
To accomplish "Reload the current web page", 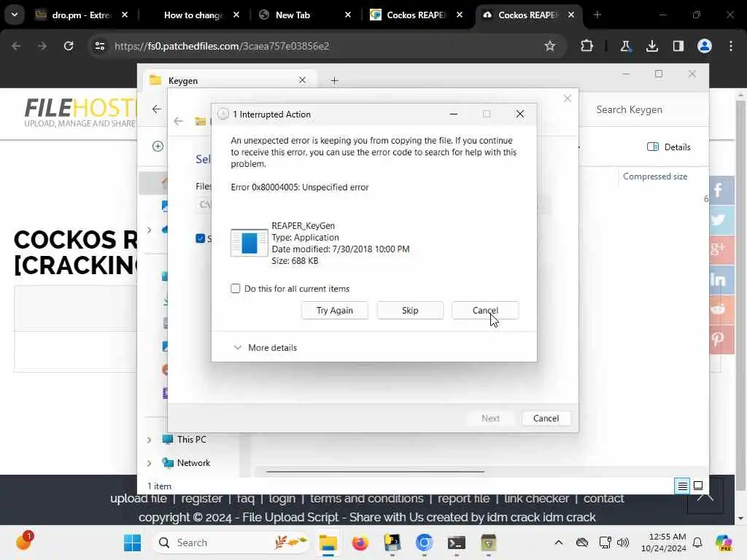I will pyautogui.click(x=69, y=46).
